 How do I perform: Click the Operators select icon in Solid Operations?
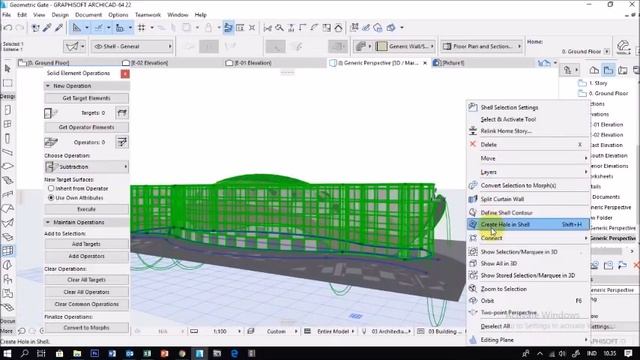coord(122,142)
